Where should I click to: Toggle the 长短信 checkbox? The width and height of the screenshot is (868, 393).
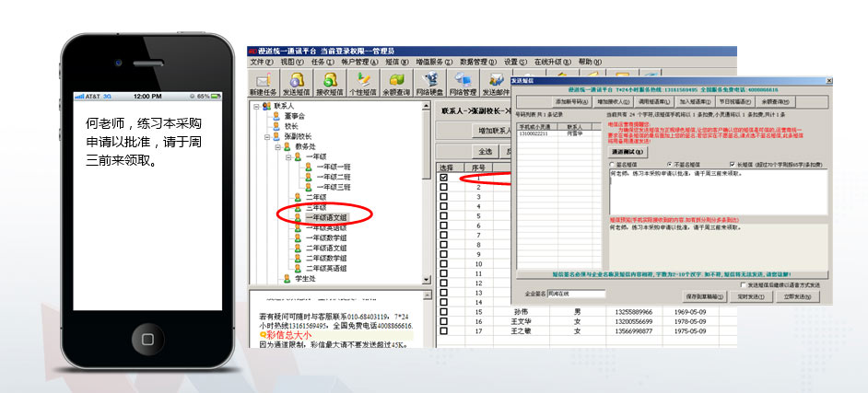click(733, 163)
